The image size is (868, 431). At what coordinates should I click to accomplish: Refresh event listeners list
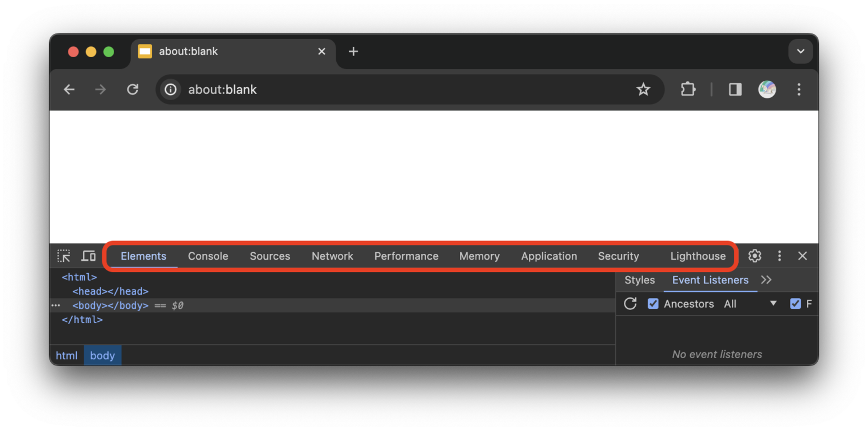pos(630,304)
